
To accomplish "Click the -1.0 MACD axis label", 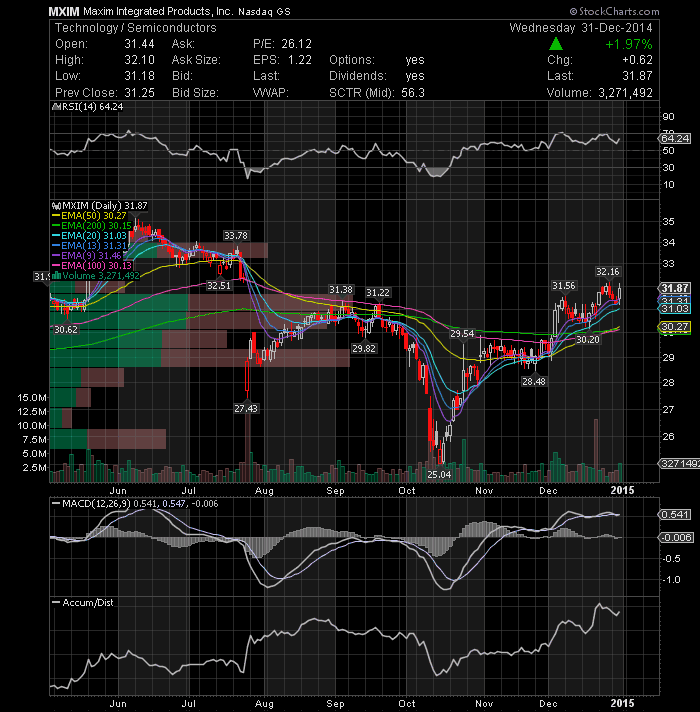I will (x=670, y=580).
